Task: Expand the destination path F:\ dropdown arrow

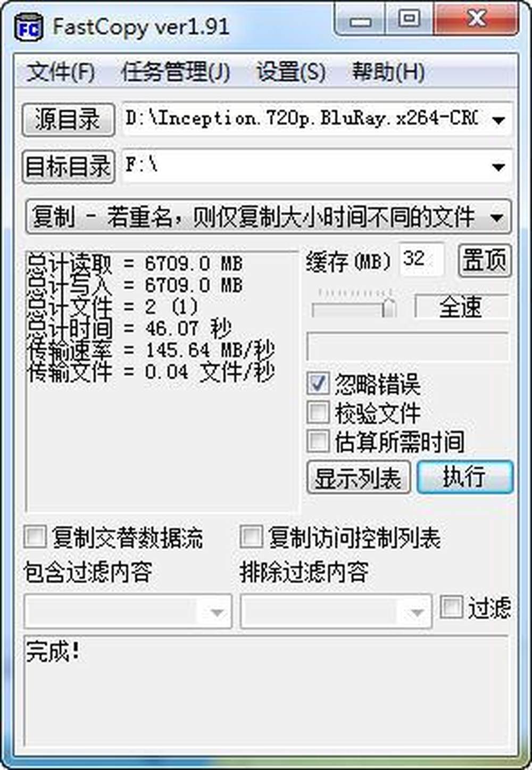Action: tap(498, 167)
